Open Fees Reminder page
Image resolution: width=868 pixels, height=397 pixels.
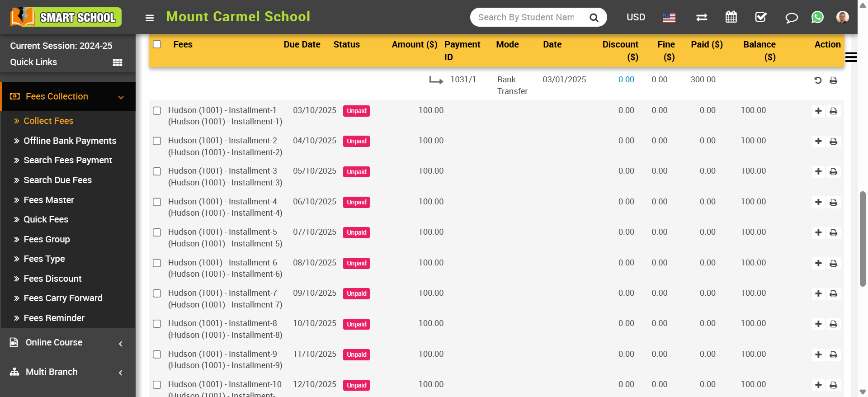(54, 318)
